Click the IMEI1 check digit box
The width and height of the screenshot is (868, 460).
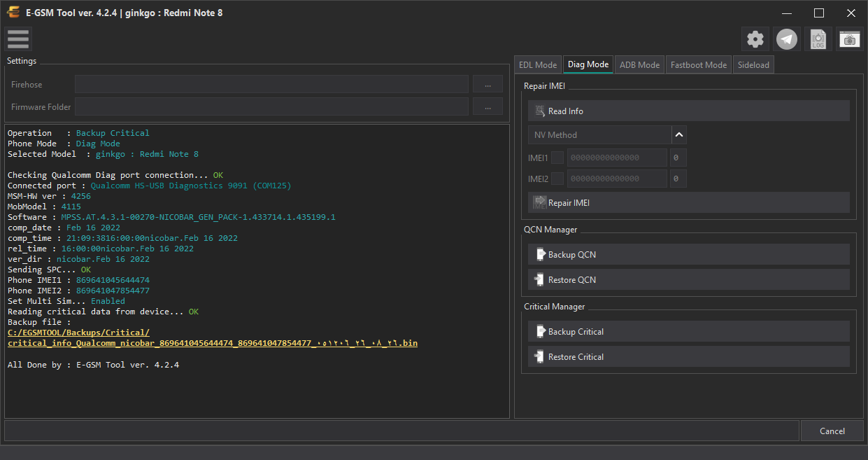click(x=678, y=158)
